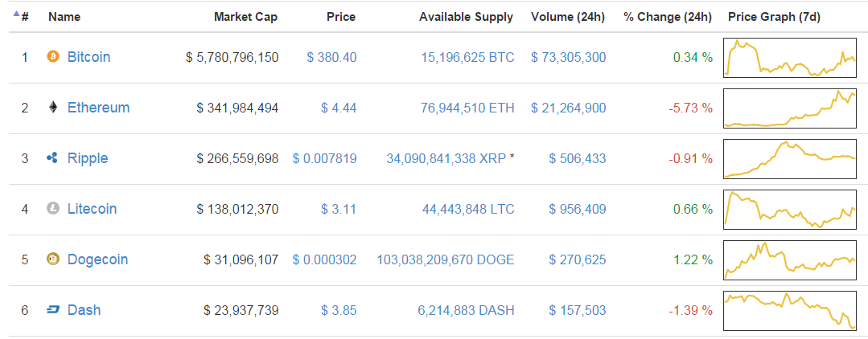Viewport: 868px width, 339px height.
Task: Open the Dash name link
Action: tap(84, 310)
